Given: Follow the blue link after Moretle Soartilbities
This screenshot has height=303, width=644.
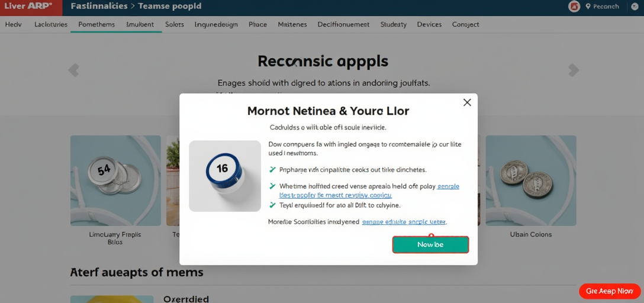Looking at the screenshot, I should pyautogui.click(x=404, y=222).
